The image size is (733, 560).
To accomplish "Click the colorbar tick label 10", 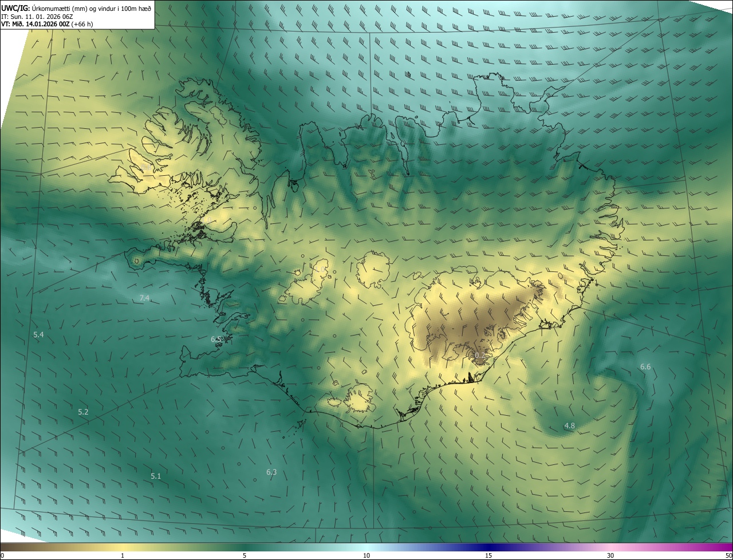I will coord(366,555).
